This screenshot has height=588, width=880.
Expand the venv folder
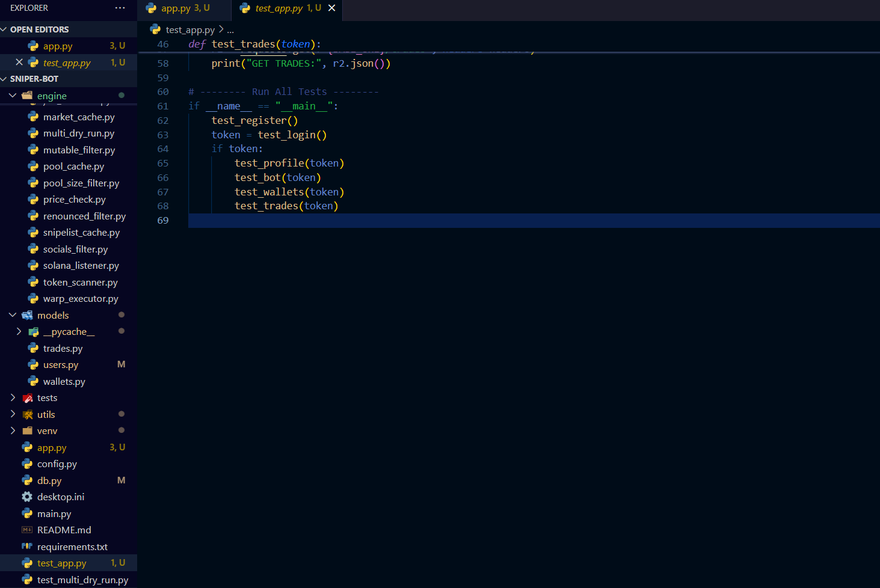pyautogui.click(x=13, y=430)
